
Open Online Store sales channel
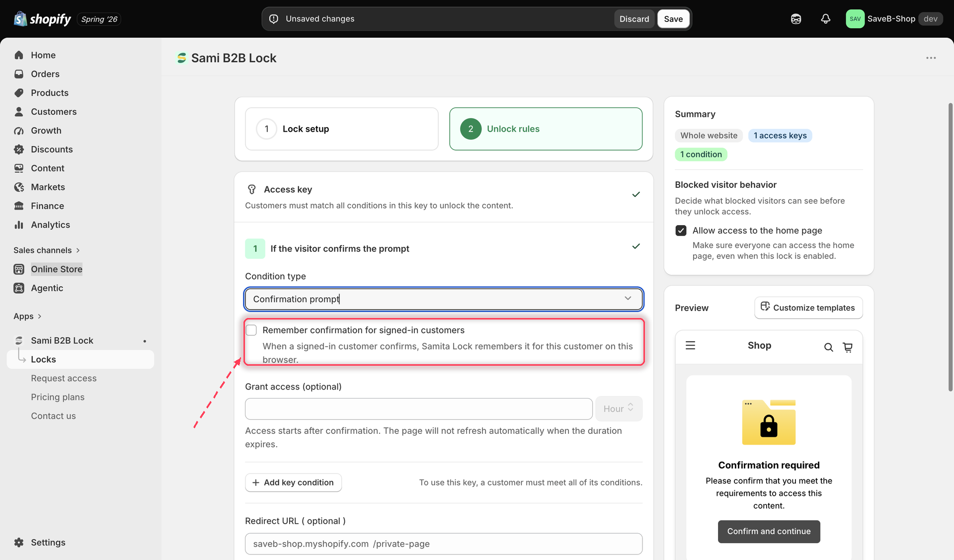coord(57,269)
